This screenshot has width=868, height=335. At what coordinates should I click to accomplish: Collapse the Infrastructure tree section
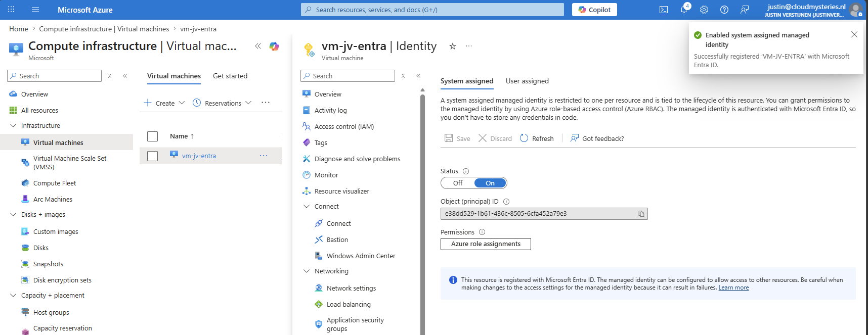click(13, 125)
